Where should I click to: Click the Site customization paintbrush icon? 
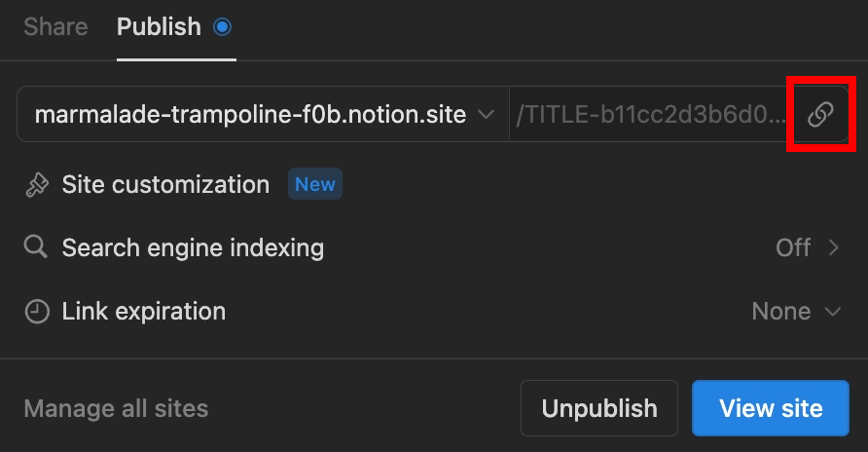click(x=36, y=185)
